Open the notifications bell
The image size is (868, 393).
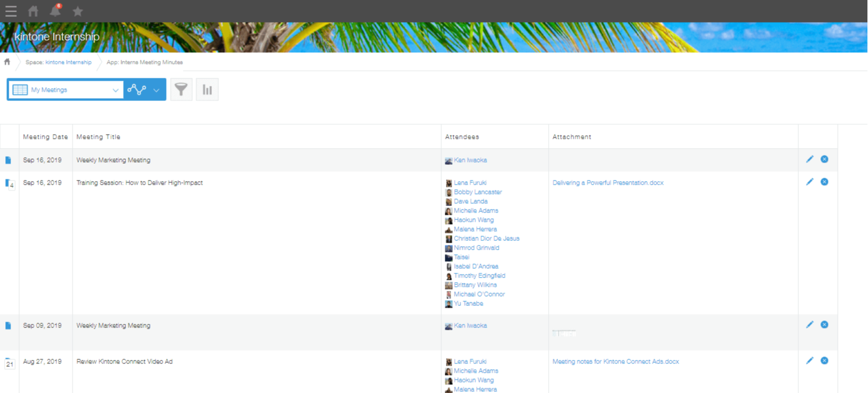coord(55,11)
